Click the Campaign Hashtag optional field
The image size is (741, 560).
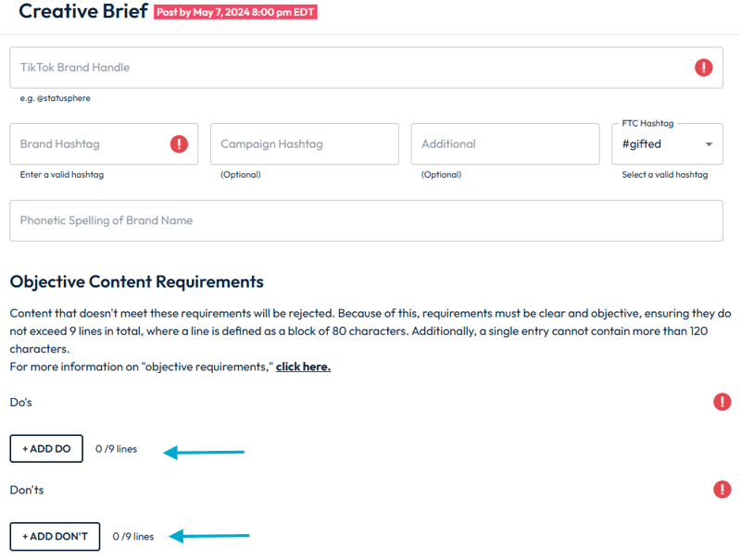[x=304, y=143]
